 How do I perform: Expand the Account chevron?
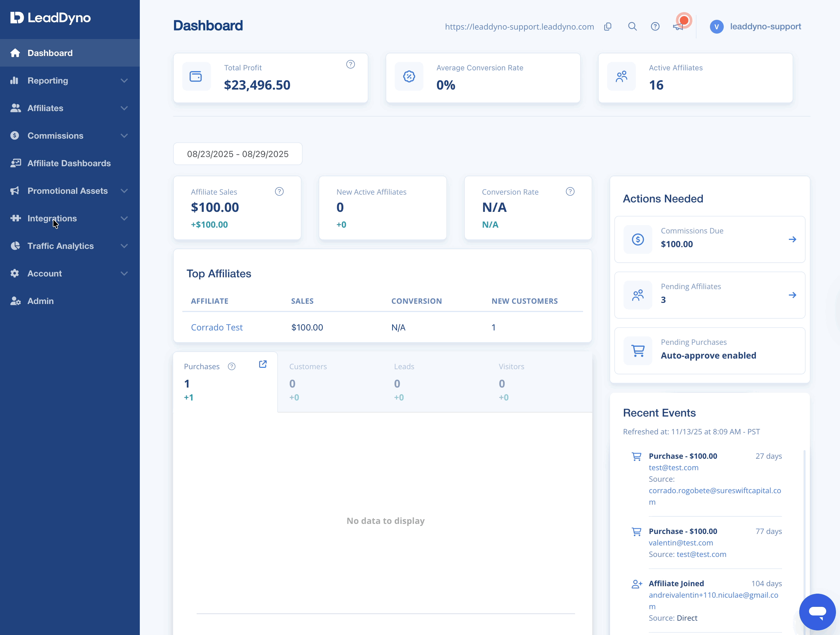coord(124,274)
